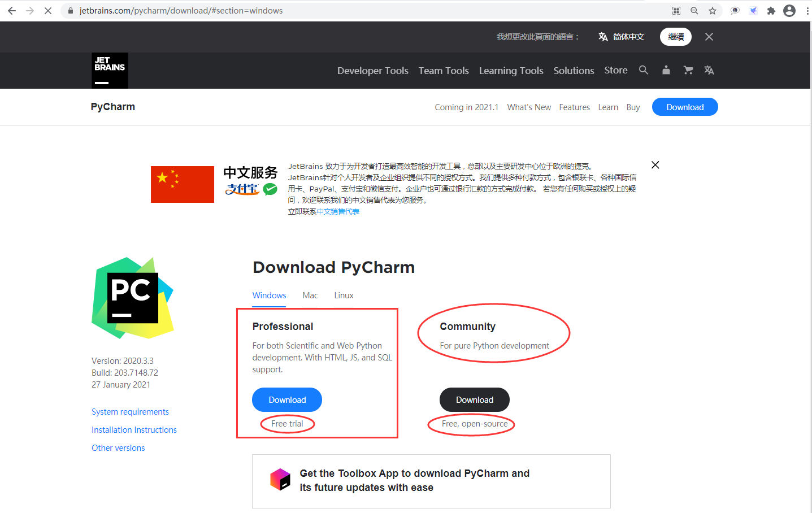Open Installation Instructions link
Screen dimensions: 812x513
point(134,430)
